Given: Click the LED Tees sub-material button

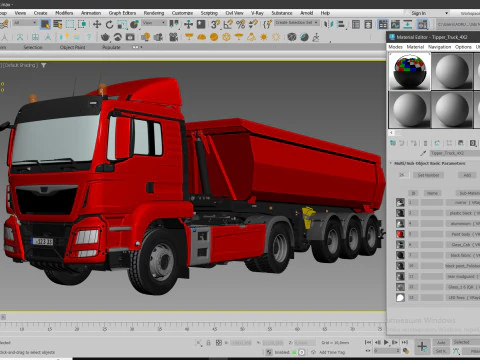Looking at the screenshot, I should [463, 297].
